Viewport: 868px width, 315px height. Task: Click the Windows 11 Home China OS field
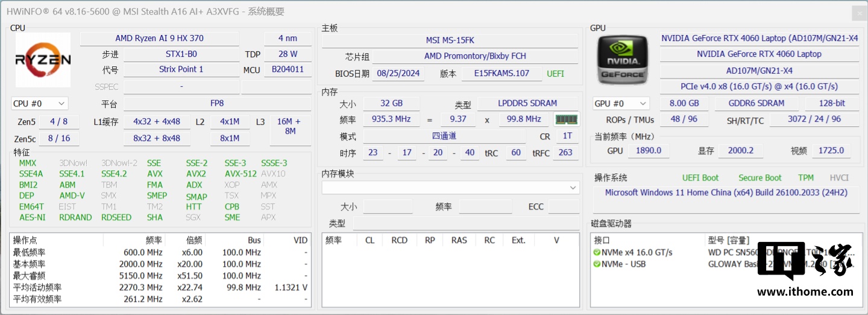point(726,193)
